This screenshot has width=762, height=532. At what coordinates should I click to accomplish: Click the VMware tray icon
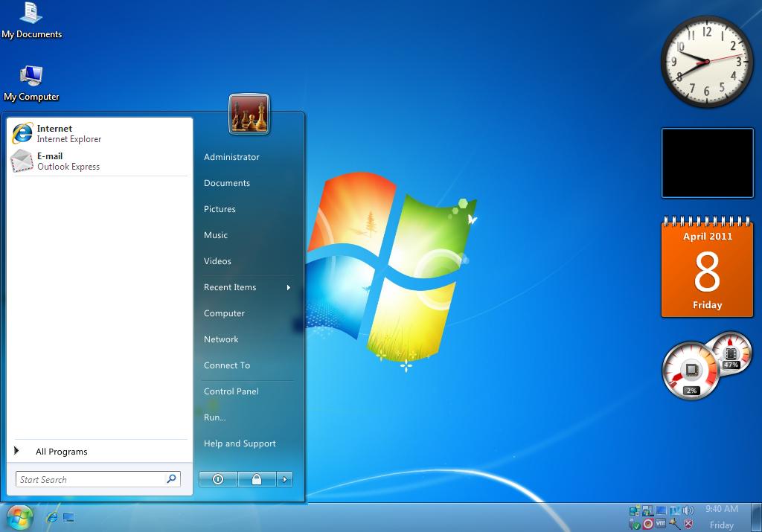662,524
